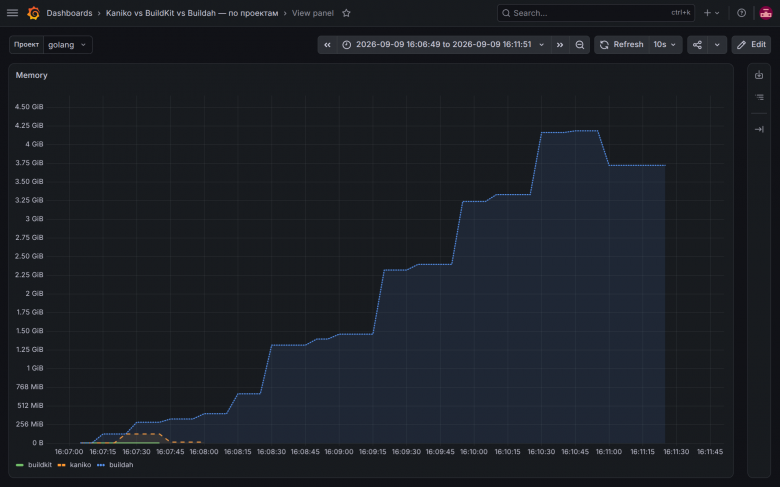Toggle buildkit series in legend
Image resolution: width=780 pixels, height=487 pixels.
click(x=40, y=465)
